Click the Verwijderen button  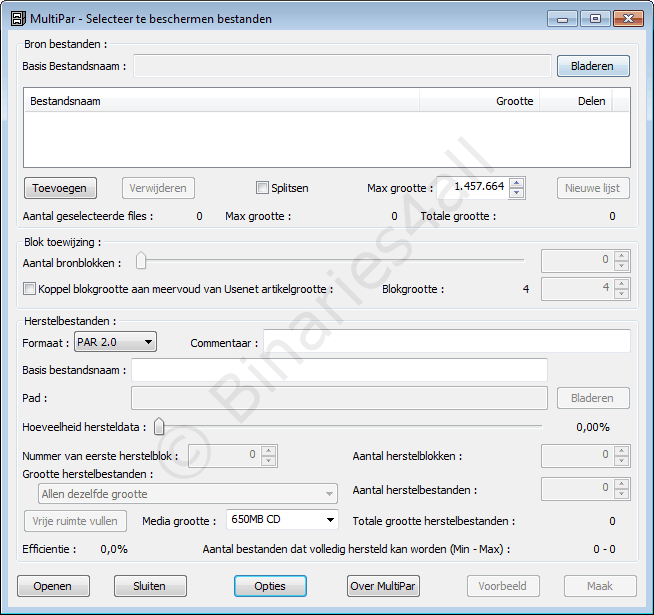pyautogui.click(x=158, y=188)
